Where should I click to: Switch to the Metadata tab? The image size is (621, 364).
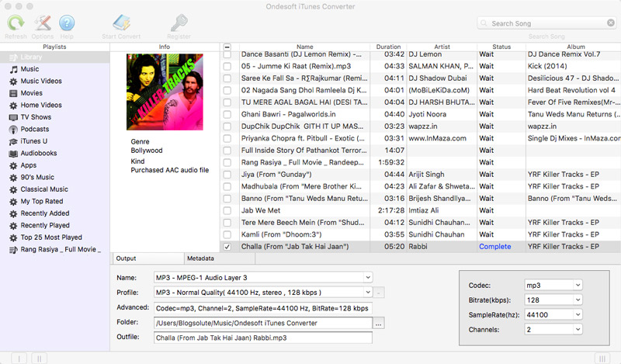[220, 258]
